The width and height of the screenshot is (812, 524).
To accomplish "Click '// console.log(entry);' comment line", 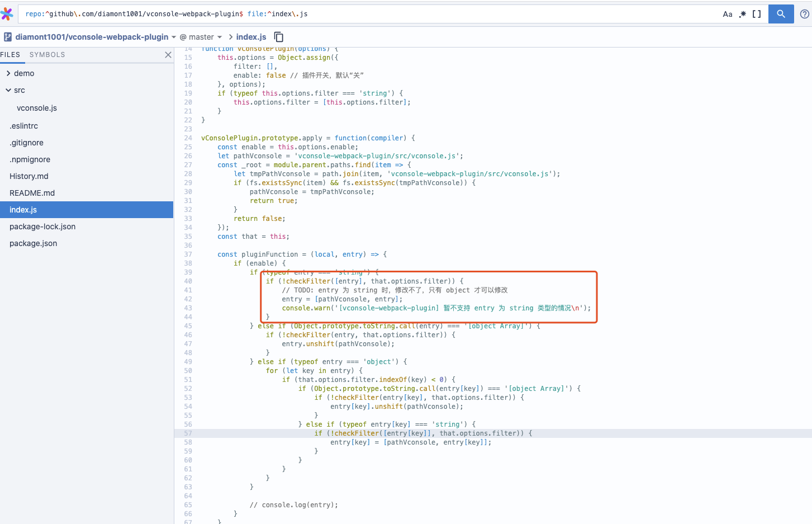I will tap(294, 505).
